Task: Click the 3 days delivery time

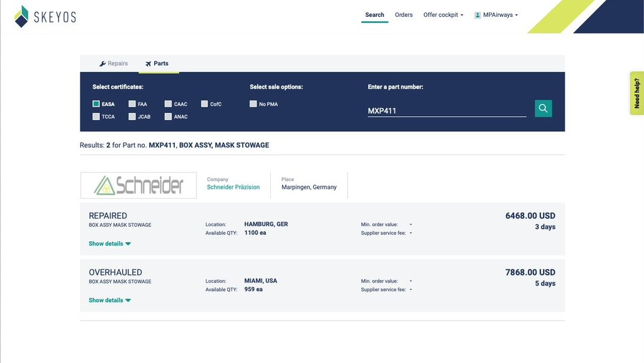Action: click(545, 227)
